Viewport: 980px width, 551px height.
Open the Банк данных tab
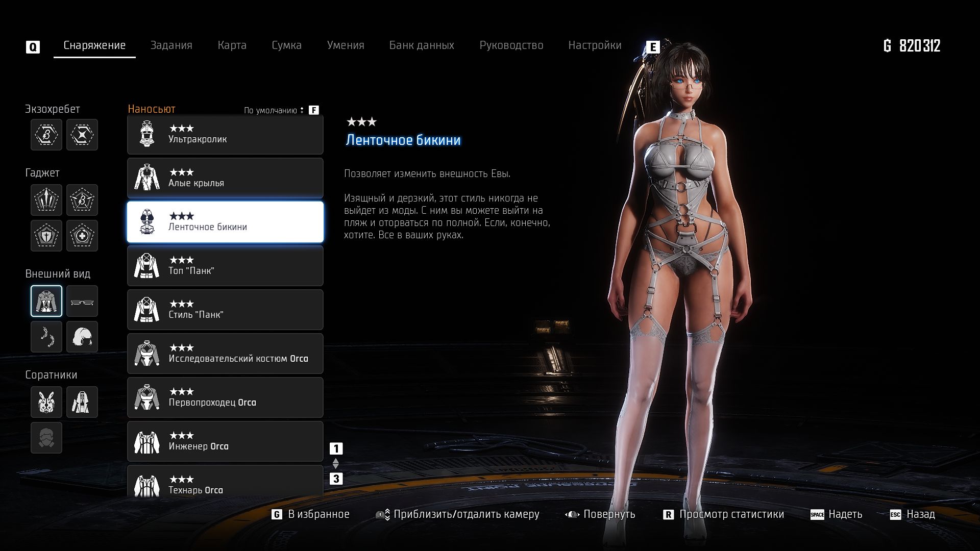(x=421, y=45)
